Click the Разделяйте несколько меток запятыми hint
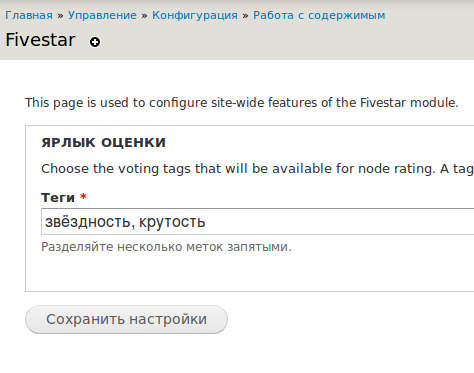 [x=166, y=247]
